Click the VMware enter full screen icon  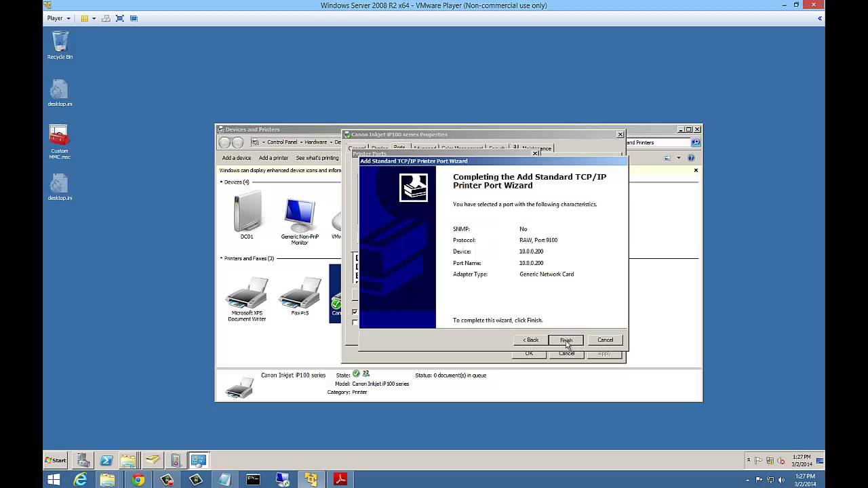(x=120, y=18)
